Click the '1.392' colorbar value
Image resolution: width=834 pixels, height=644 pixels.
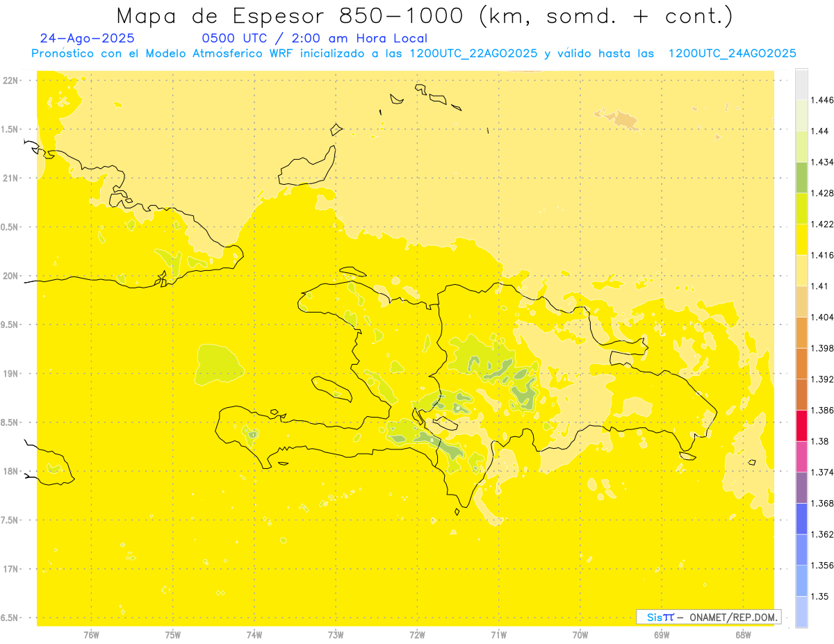coord(822,379)
